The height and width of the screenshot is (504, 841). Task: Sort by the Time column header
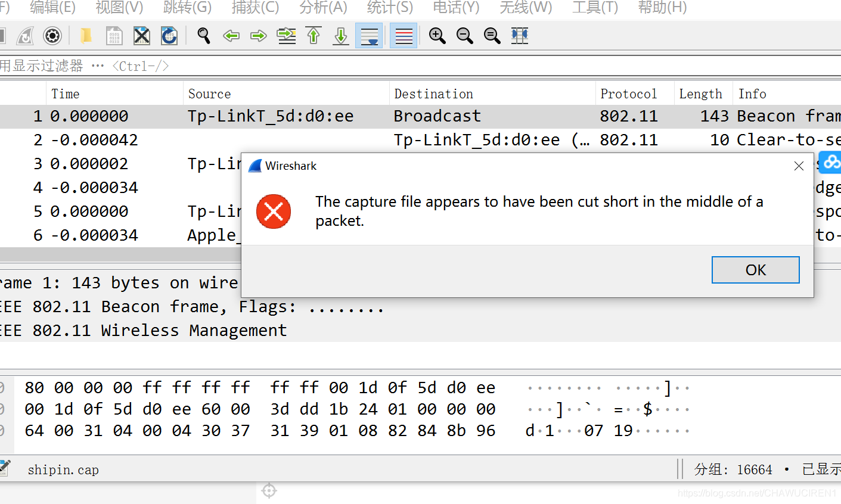point(114,94)
